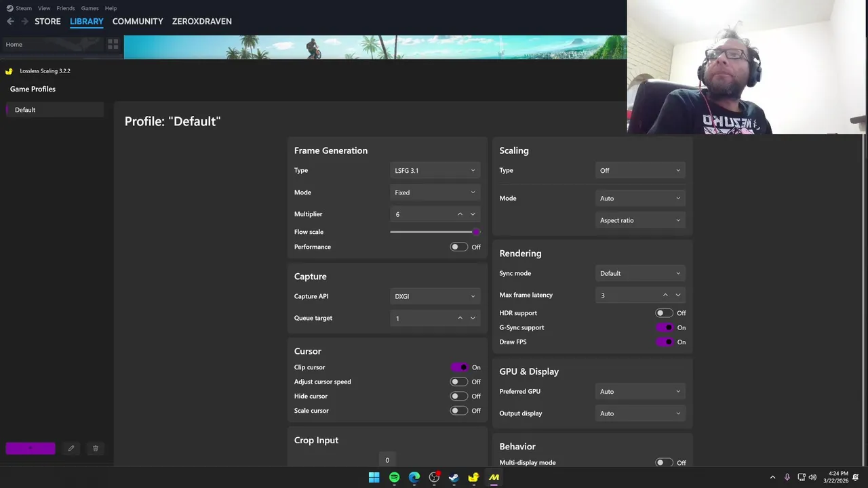Increase the Multiplier value with up arrow
This screenshot has width=868, height=488.
pyautogui.click(x=460, y=214)
